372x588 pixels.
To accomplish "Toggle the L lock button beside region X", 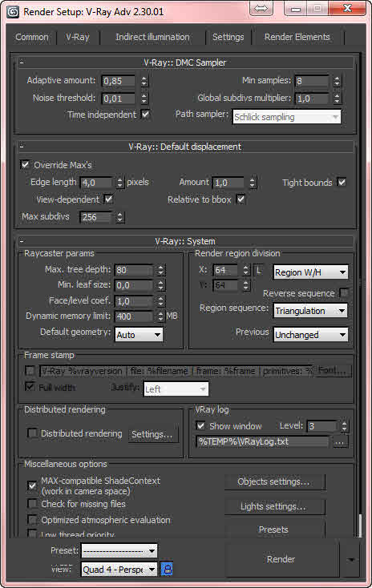I will pyautogui.click(x=259, y=270).
